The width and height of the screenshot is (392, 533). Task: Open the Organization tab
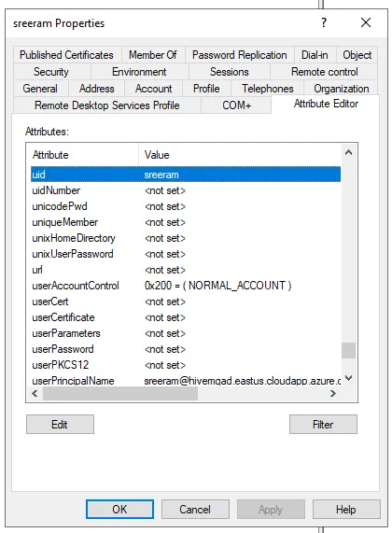coord(342,89)
